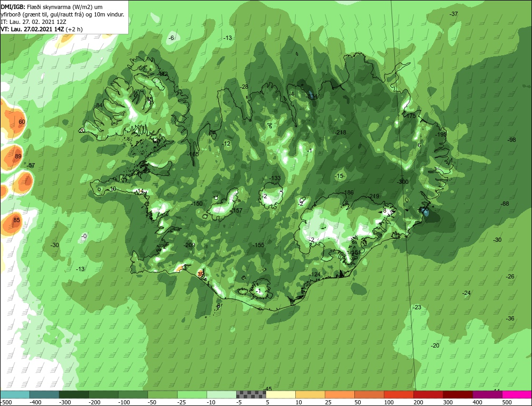Click the "-500" legend label
Screen dimensions: 532x406
coord(6,402)
